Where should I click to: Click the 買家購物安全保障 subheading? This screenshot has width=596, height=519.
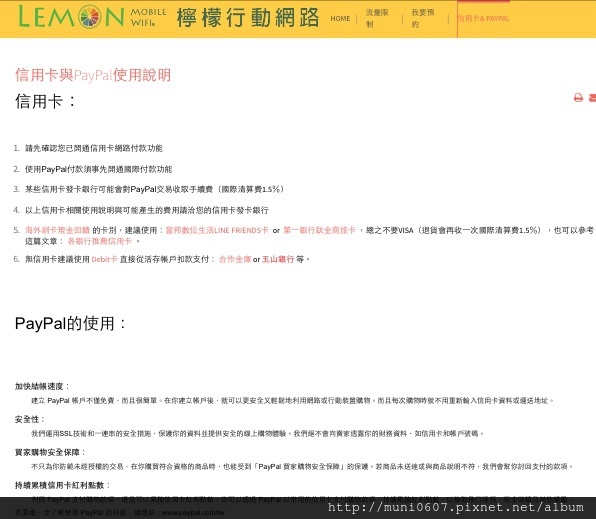click(x=50, y=452)
